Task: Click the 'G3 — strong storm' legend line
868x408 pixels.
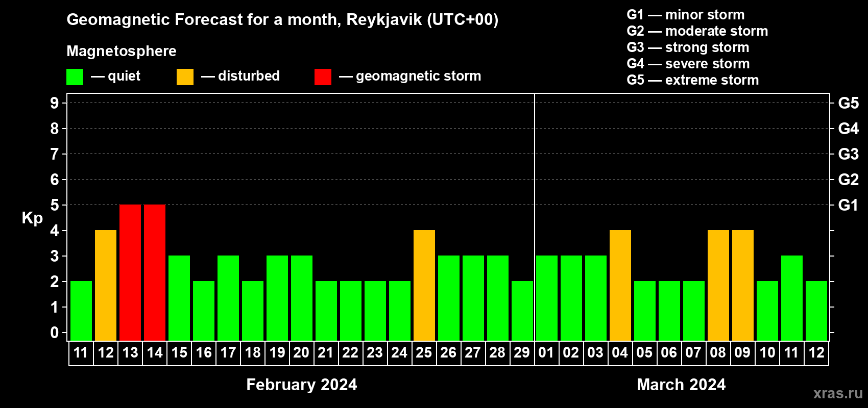Action: [688, 47]
